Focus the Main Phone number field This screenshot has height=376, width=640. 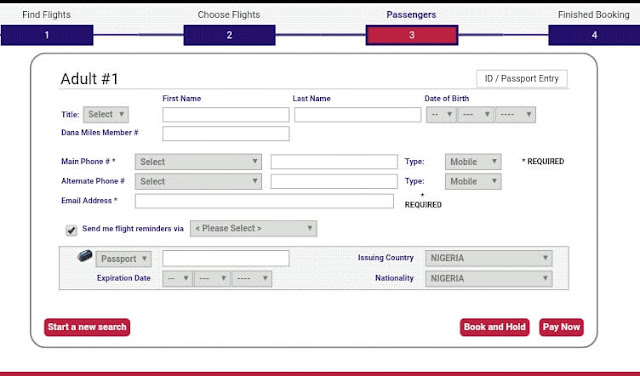(x=334, y=162)
